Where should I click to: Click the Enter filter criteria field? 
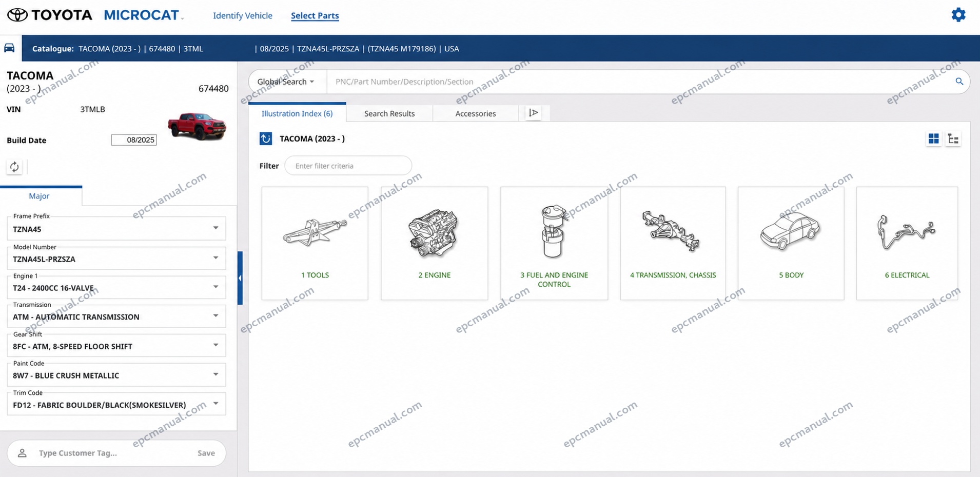click(x=348, y=166)
